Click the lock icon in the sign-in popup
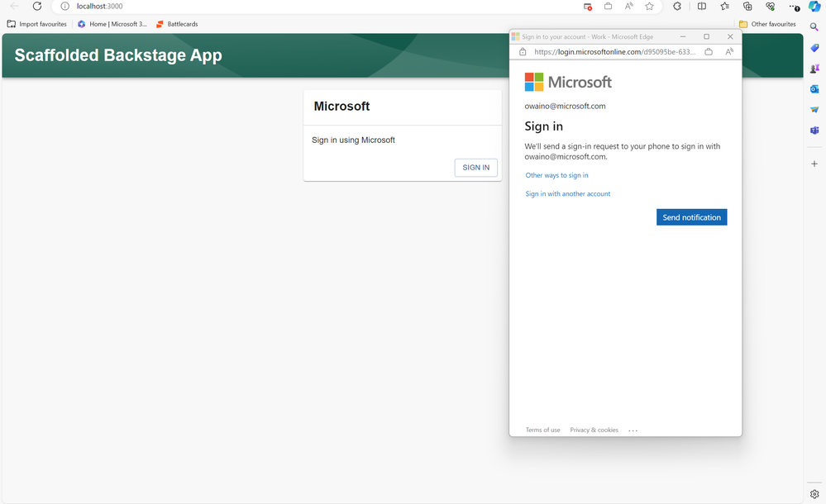 523,51
